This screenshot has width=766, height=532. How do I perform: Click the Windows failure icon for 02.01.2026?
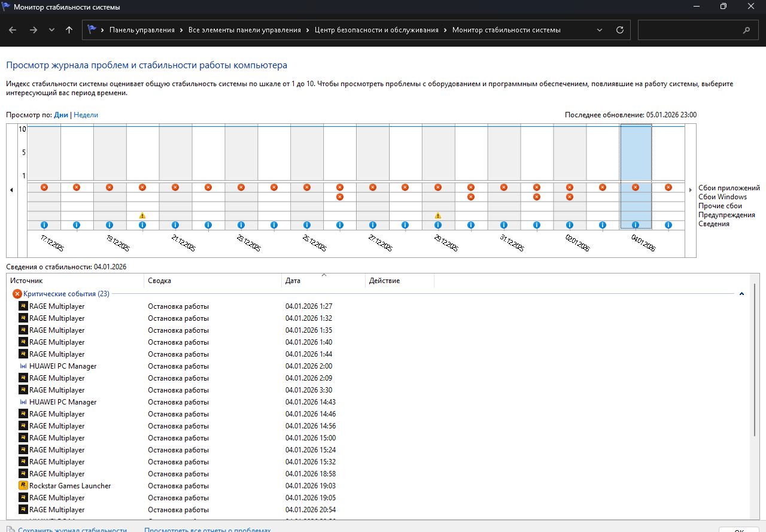[x=570, y=197]
